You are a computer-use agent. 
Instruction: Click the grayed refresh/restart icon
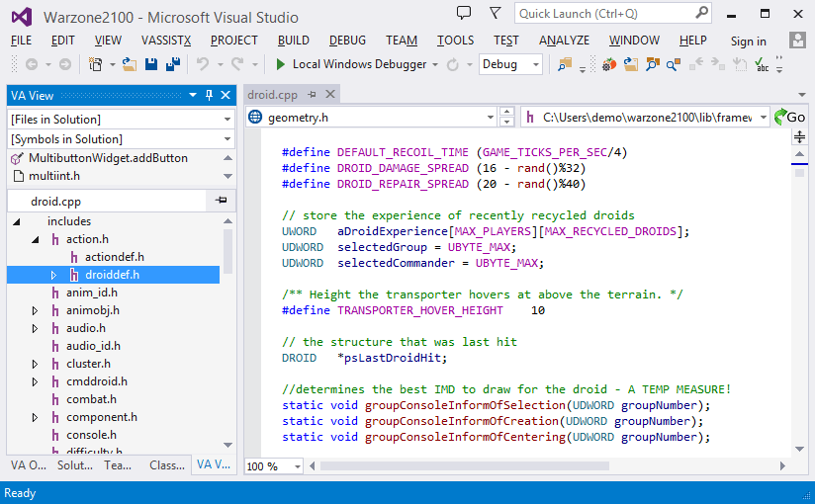pyautogui.click(x=453, y=64)
